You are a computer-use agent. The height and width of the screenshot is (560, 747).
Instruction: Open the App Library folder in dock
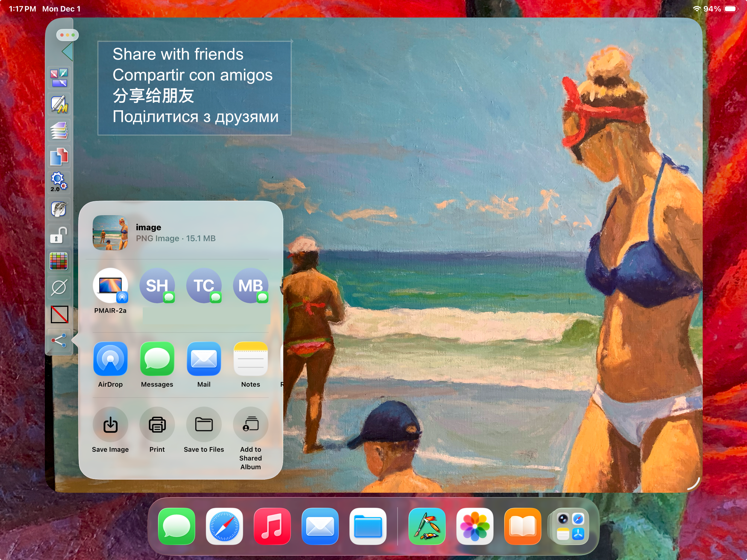[571, 526]
